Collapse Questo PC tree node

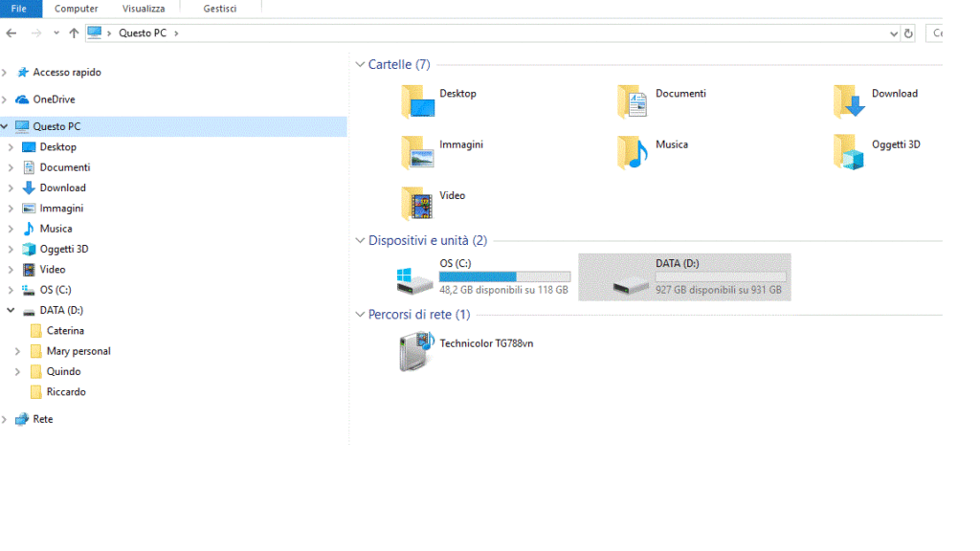(5, 126)
